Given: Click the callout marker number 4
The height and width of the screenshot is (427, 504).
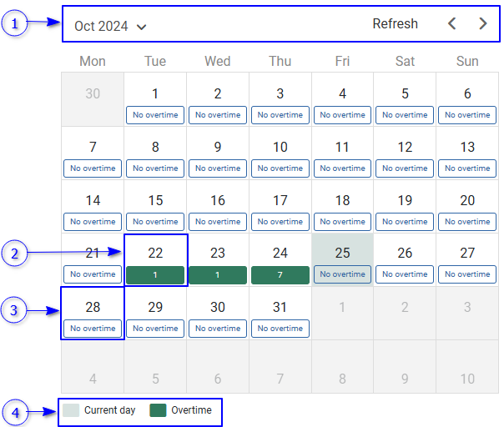Looking at the screenshot, I should coord(14,411).
